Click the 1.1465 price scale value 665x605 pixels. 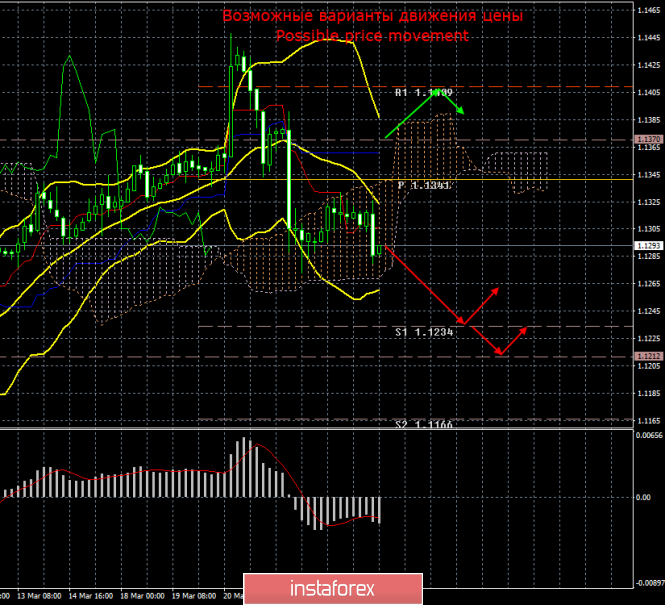[646, 11]
